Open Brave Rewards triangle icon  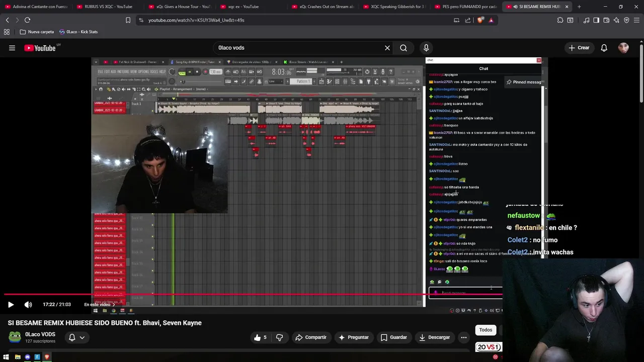click(x=491, y=20)
